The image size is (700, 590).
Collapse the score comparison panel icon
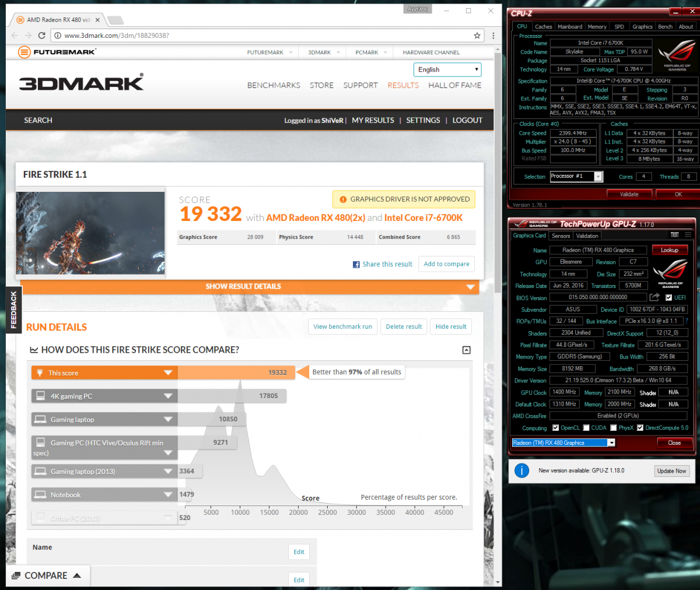(466, 350)
